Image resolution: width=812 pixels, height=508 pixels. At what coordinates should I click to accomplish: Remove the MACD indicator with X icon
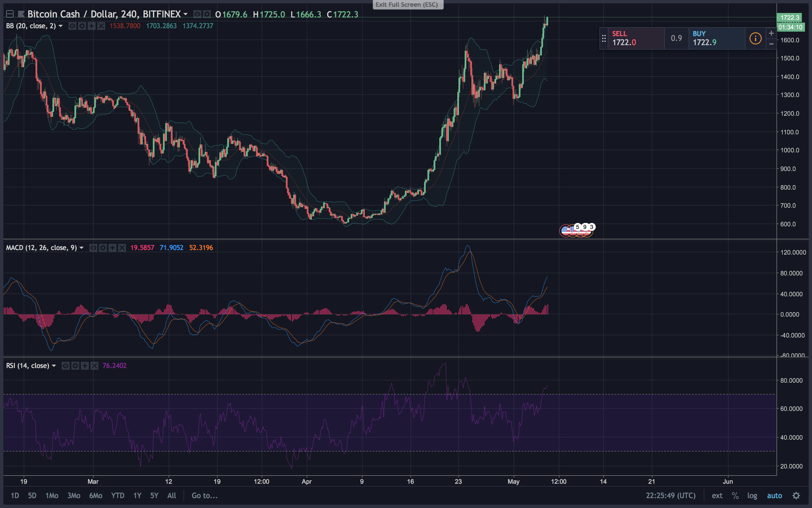pos(122,248)
